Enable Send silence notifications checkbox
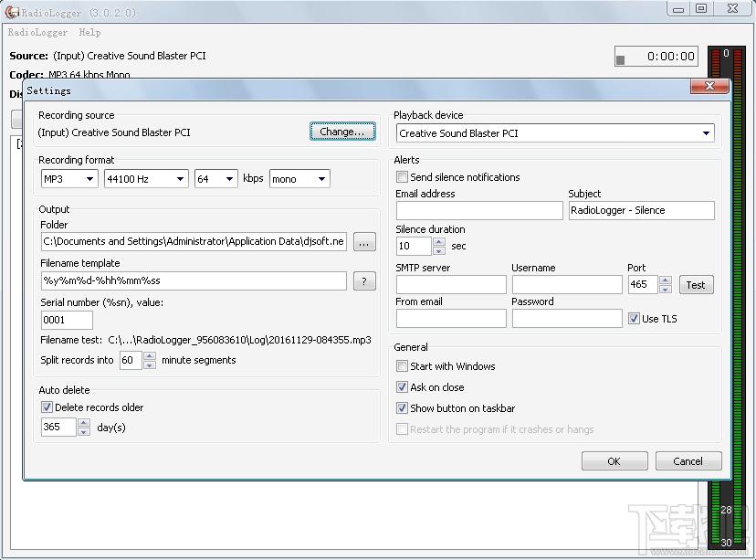This screenshot has width=756, height=560. pyautogui.click(x=402, y=177)
